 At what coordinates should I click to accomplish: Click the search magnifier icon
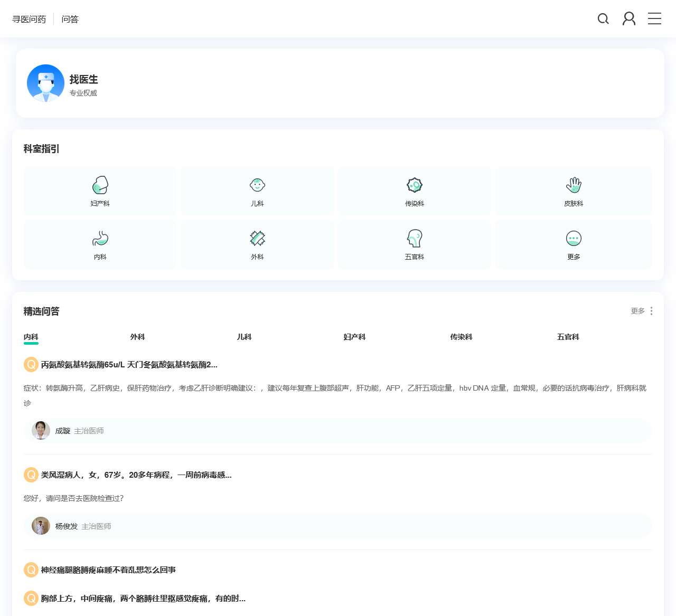(603, 19)
